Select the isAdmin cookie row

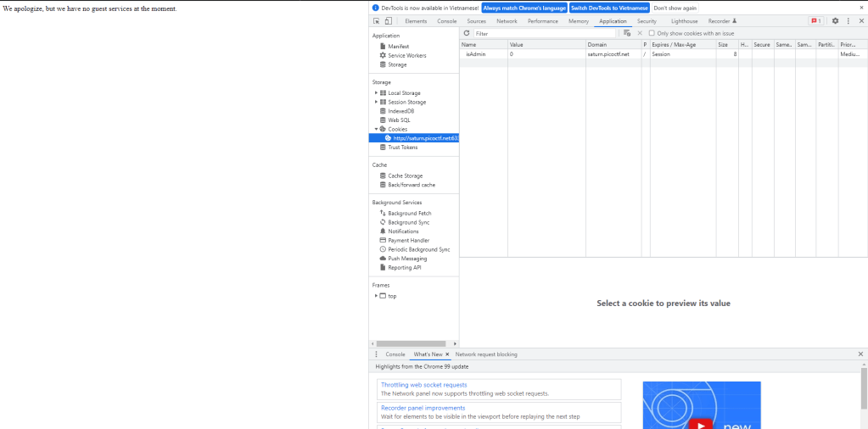click(x=484, y=53)
